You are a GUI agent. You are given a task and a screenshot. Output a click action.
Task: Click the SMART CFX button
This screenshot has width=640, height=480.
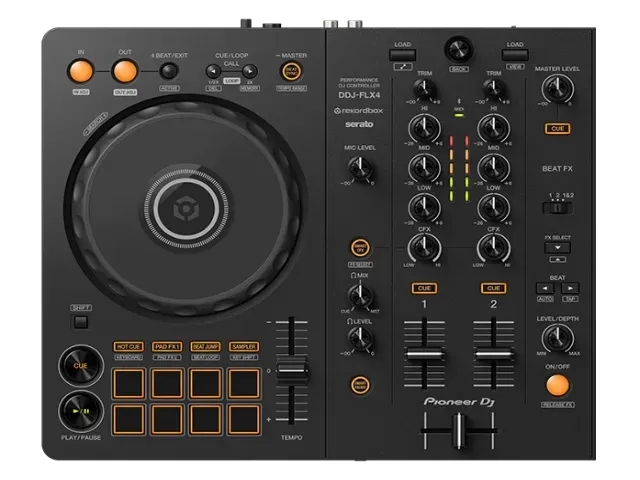[x=358, y=247]
